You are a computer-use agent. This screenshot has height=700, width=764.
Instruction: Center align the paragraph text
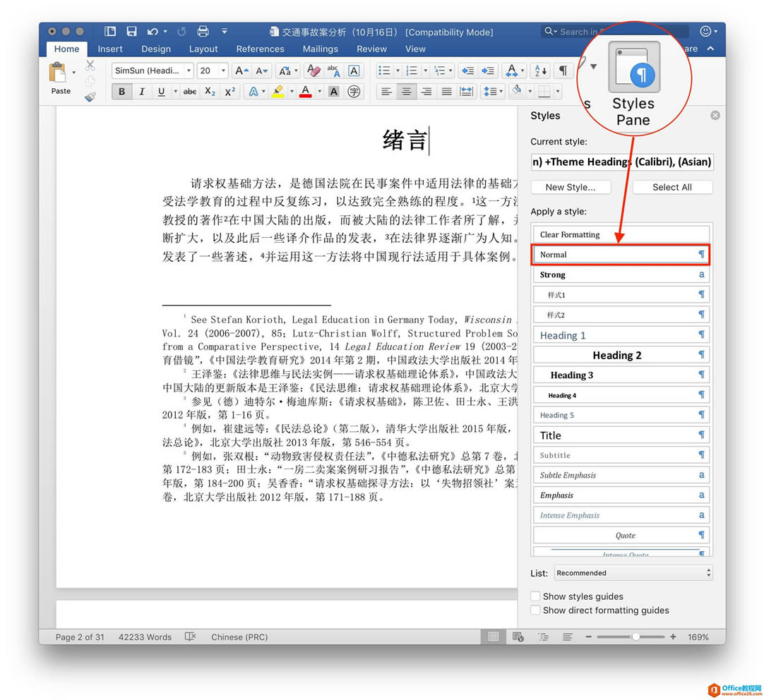click(x=407, y=92)
